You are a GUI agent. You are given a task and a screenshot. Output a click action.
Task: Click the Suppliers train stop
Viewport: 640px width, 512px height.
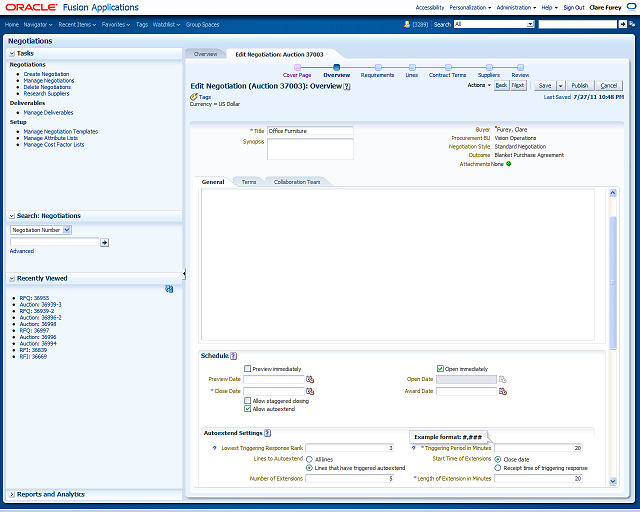(x=489, y=67)
